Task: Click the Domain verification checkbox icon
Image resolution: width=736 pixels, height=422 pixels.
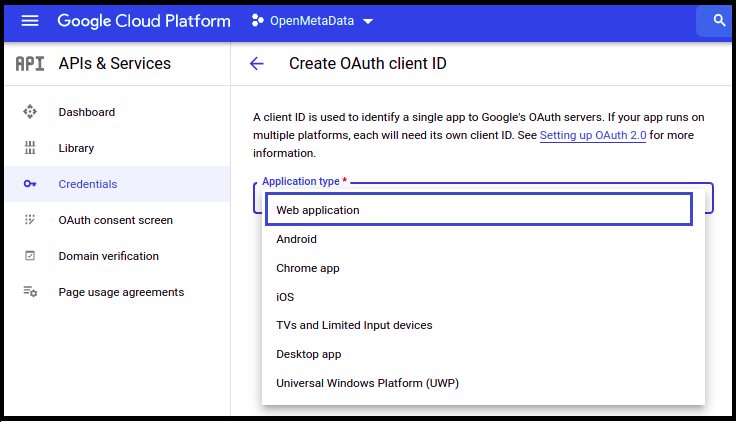Action: pyautogui.click(x=30, y=256)
